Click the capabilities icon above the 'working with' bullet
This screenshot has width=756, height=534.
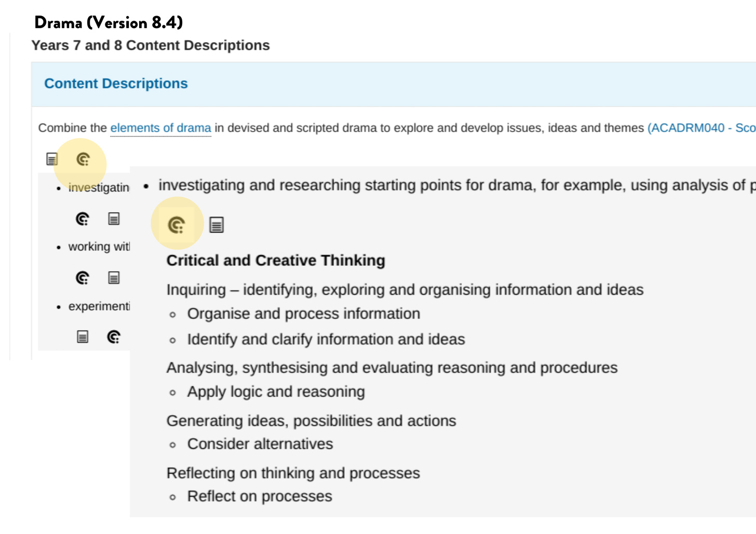(83, 219)
